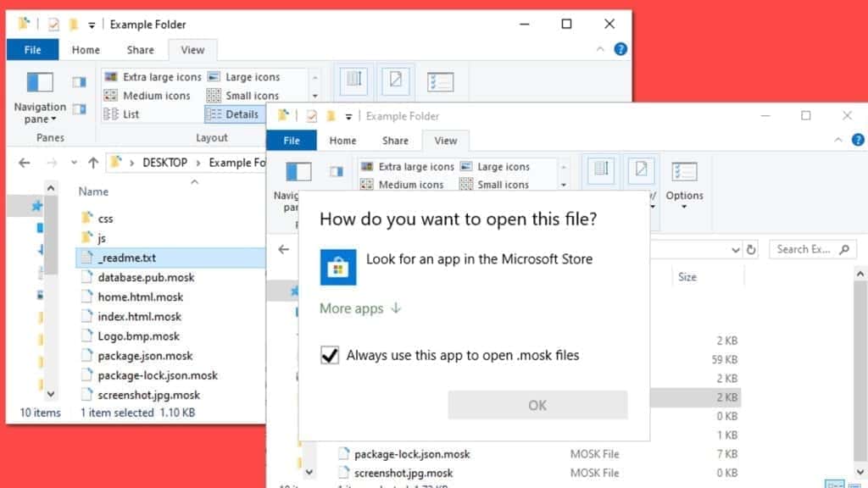Open quick access toolbar dropdown in back window
Viewport: 868px width, 488px height.
(x=92, y=25)
